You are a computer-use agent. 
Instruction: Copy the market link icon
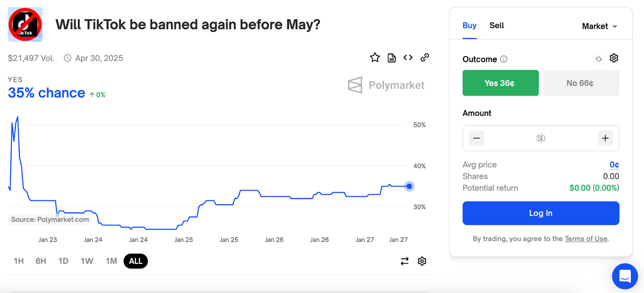point(425,58)
